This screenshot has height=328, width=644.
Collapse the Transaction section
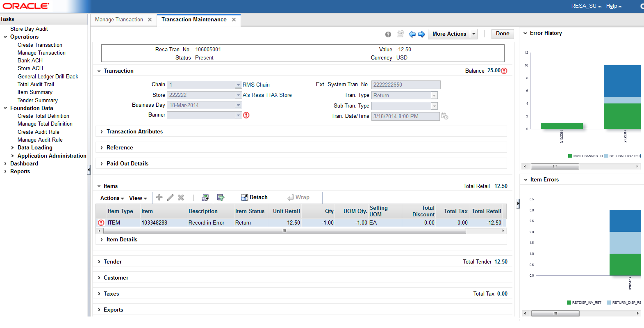click(99, 71)
